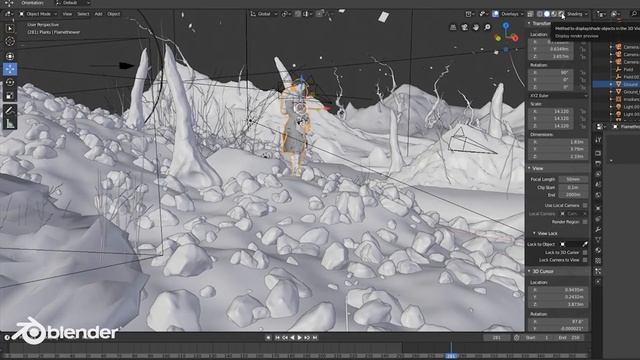Jump to the timeline start frame
This screenshot has width=640, height=360.
278,338
